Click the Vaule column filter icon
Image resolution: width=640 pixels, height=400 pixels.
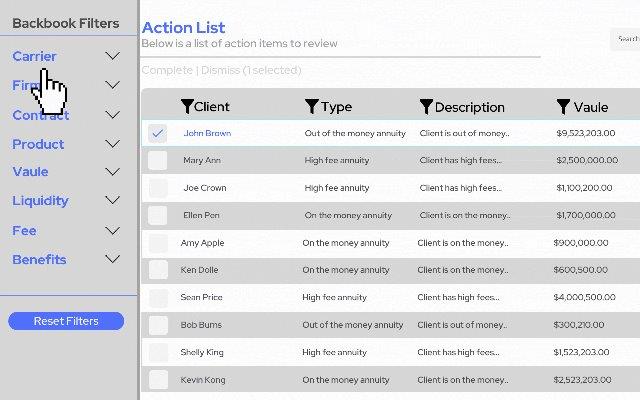563,107
